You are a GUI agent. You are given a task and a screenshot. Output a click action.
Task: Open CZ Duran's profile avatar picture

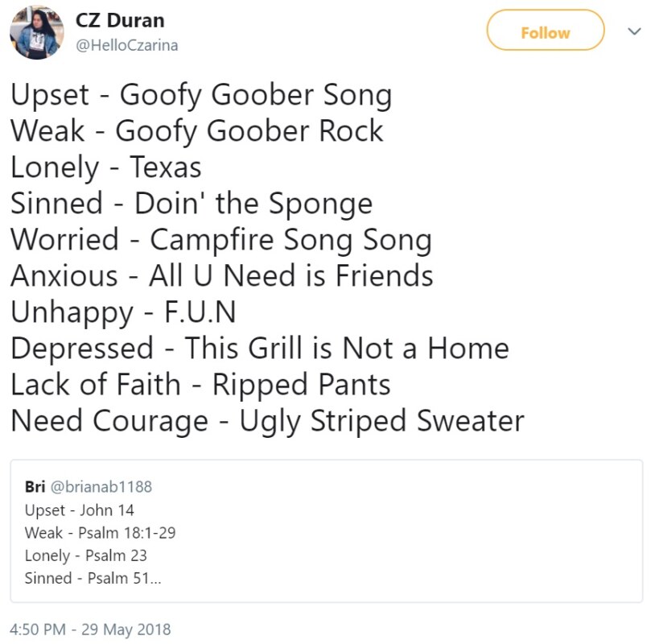tap(37, 32)
